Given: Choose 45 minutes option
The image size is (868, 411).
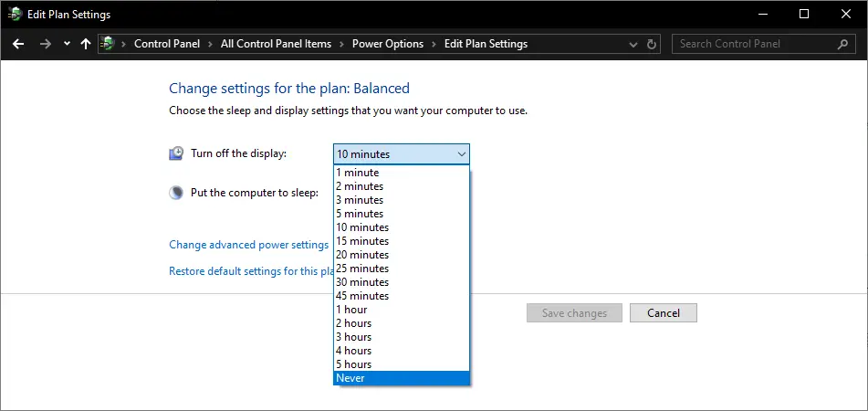Looking at the screenshot, I should [402, 296].
